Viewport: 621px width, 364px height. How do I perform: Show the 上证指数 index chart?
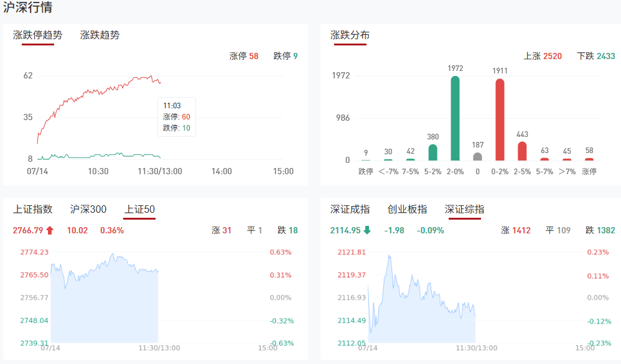pos(33,209)
